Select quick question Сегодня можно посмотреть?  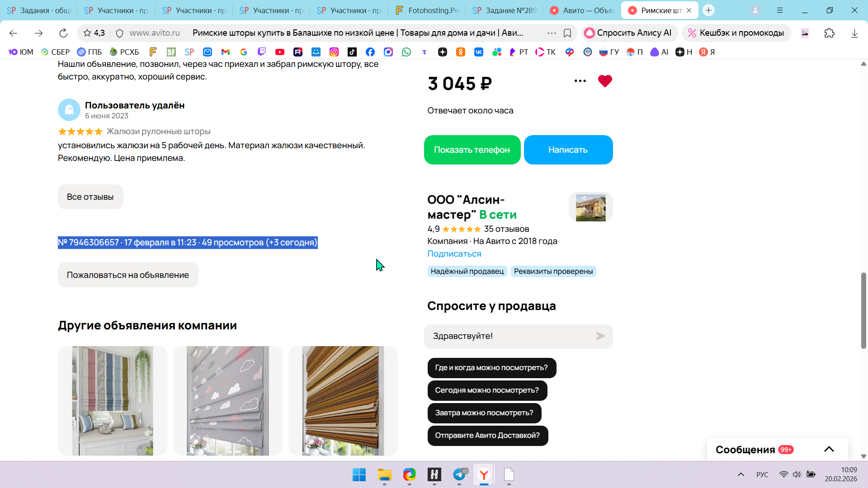(486, 390)
